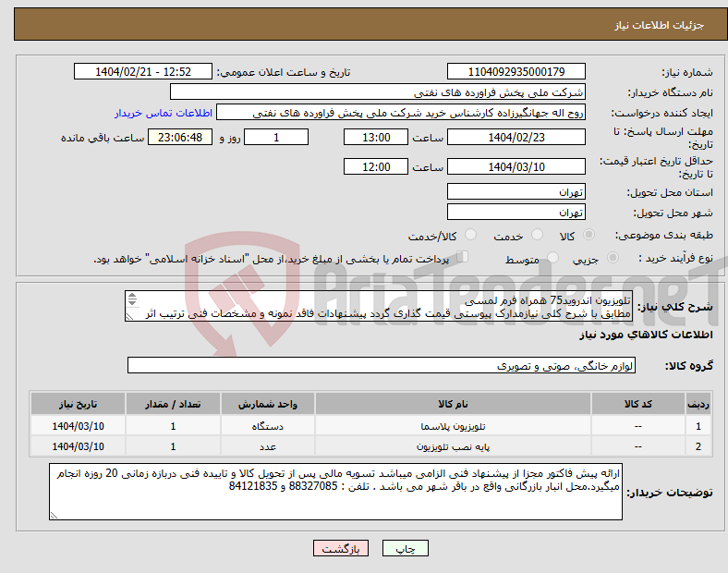Click the استان محل تحویل field تهران
This screenshot has width=728, height=573.
tap(516, 192)
